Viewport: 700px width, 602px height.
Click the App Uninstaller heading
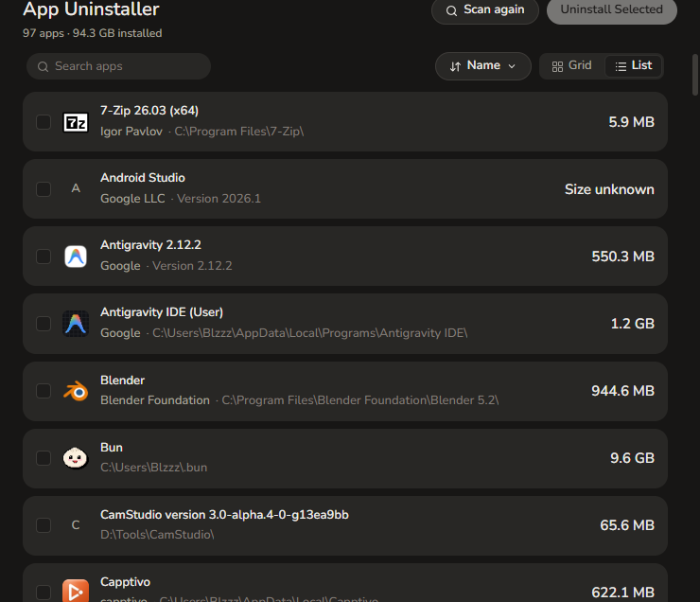pyautogui.click(x=91, y=9)
